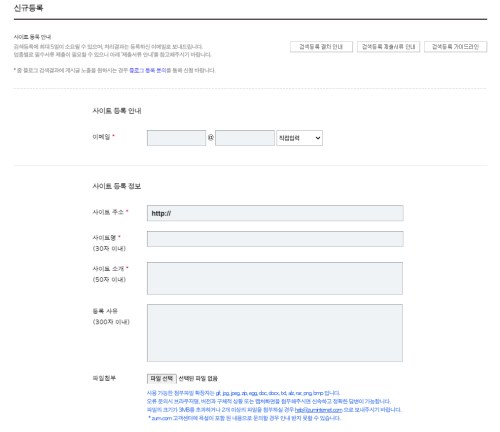500x432 pixels.
Task: Click the site address field with http://
Action: 275,213
